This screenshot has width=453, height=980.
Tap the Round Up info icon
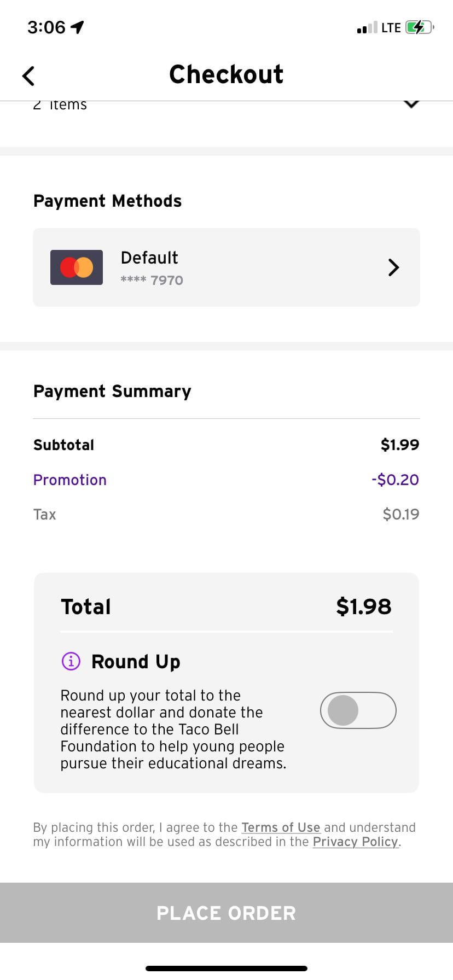(x=71, y=661)
